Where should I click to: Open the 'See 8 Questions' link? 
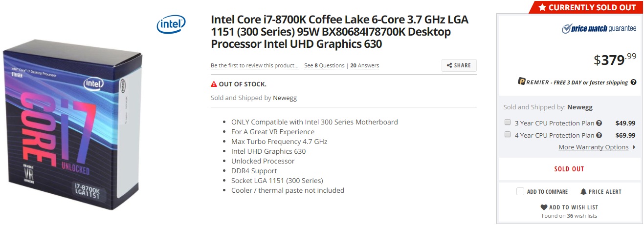click(324, 65)
